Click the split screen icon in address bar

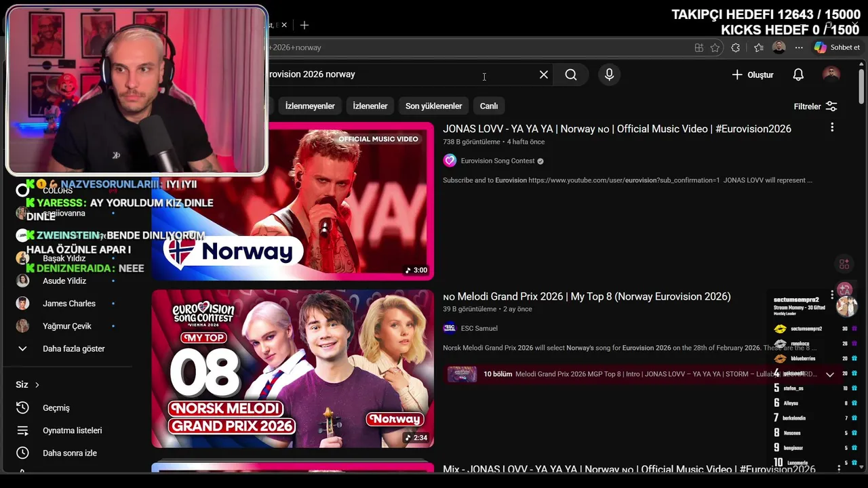point(698,47)
